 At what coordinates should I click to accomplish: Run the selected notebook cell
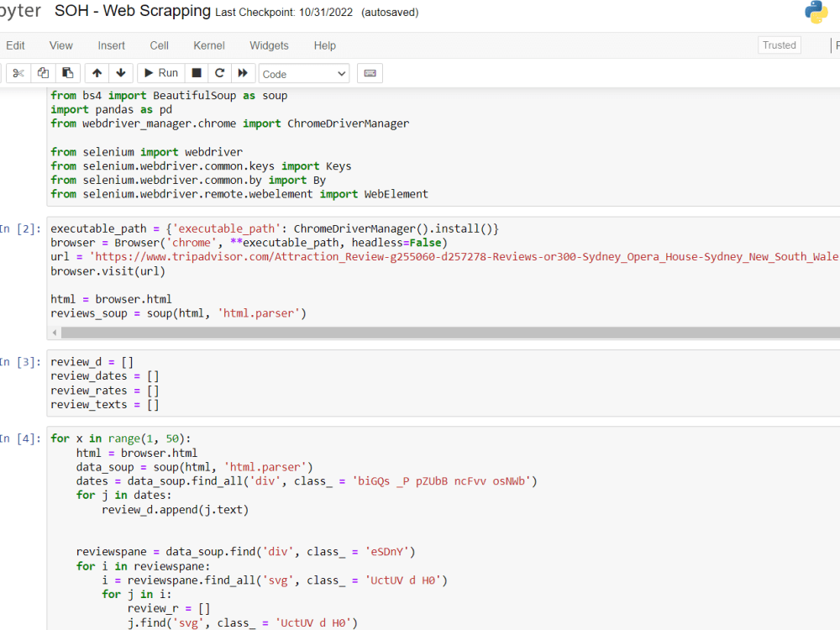tap(160, 73)
